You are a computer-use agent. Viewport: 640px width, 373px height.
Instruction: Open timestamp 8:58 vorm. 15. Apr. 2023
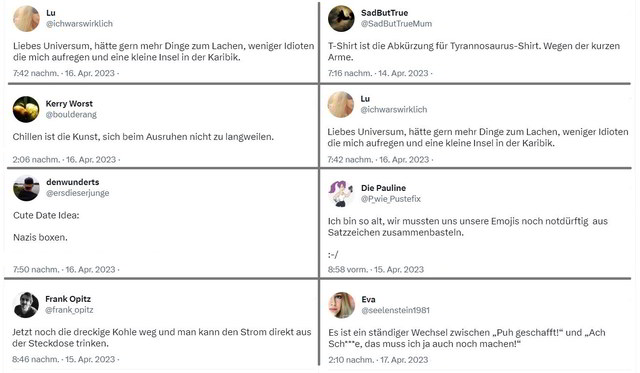(376, 269)
